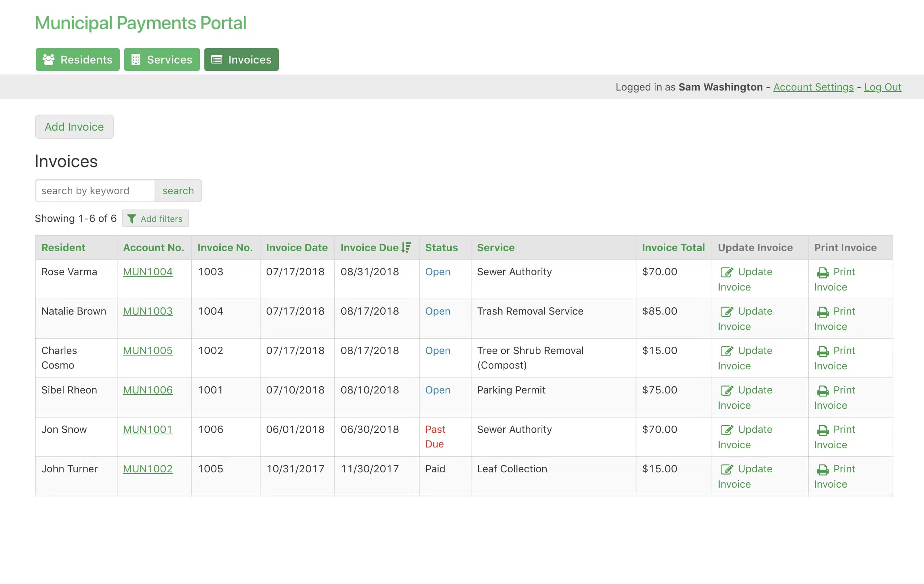924x584 pixels.
Task: Focus the search by keyword field
Action: pyautogui.click(x=95, y=191)
